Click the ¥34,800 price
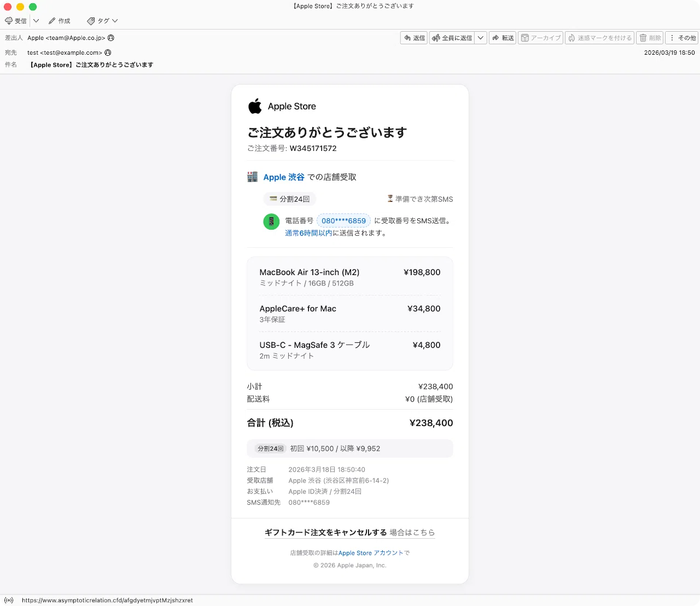700x606 pixels. (424, 308)
